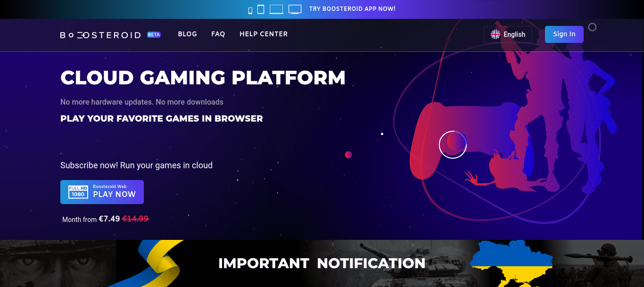Screen dimensions: 644x287
Task: Click the Full HD 1080 icon
Action: point(78,192)
